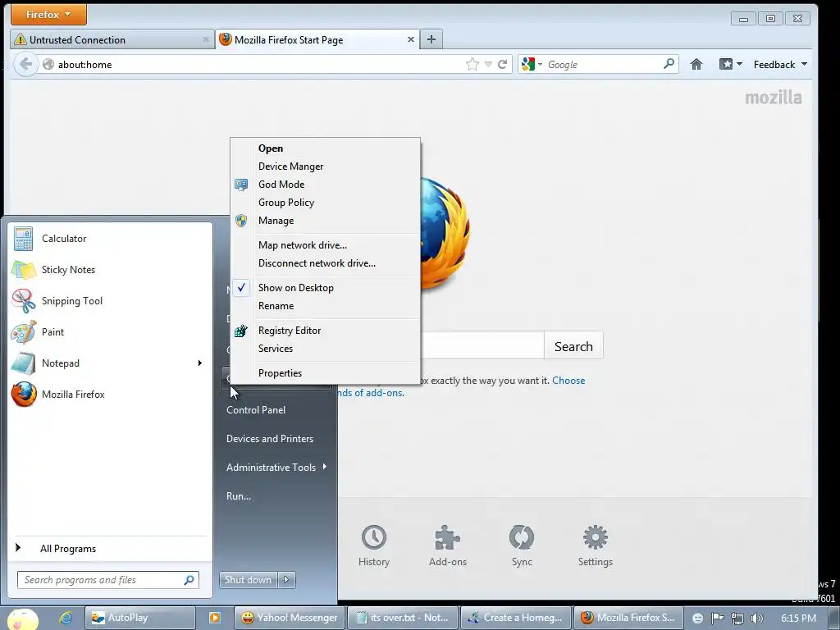Viewport: 840px width, 630px height.
Task: Bookmark this page with the star icon
Action: click(472, 64)
